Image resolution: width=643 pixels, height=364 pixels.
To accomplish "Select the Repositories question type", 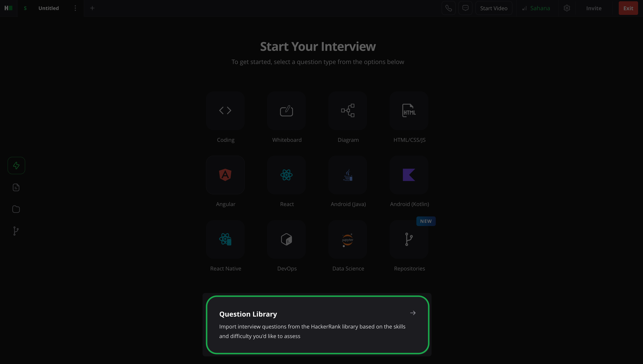I will pyautogui.click(x=409, y=239).
